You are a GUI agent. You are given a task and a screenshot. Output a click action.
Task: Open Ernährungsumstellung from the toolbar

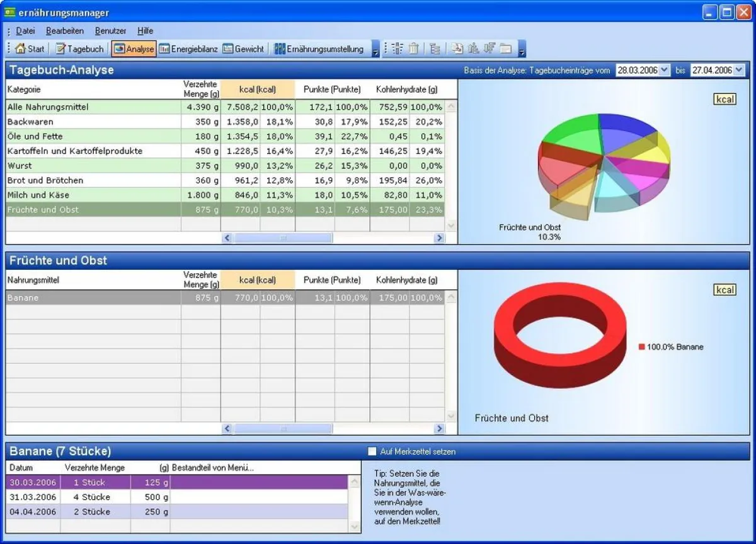pyautogui.click(x=319, y=49)
